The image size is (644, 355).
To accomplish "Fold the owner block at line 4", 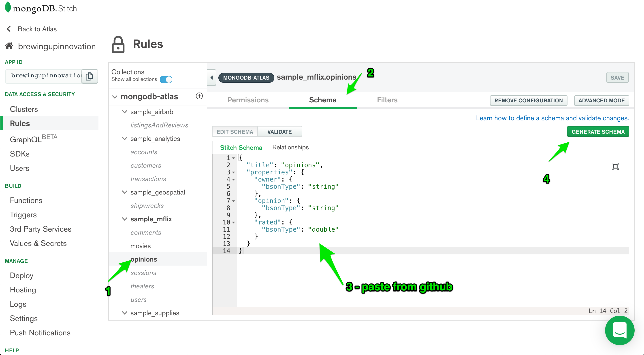I will 233,180.
